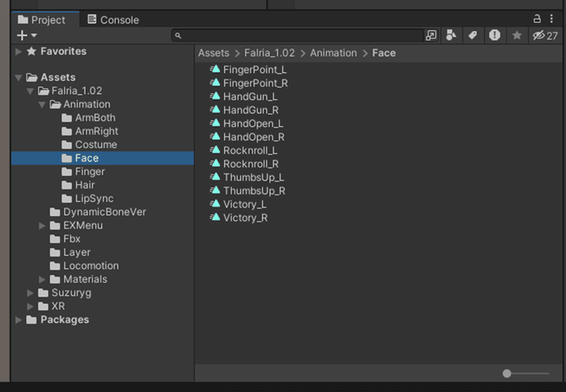
Task: Click the Search by Type icon
Action: point(451,35)
